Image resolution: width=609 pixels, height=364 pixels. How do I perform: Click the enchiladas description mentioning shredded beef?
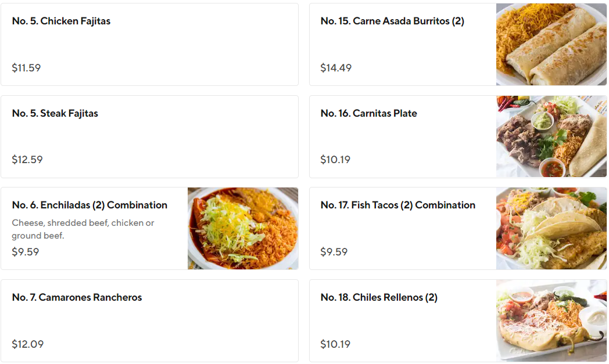click(83, 229)
